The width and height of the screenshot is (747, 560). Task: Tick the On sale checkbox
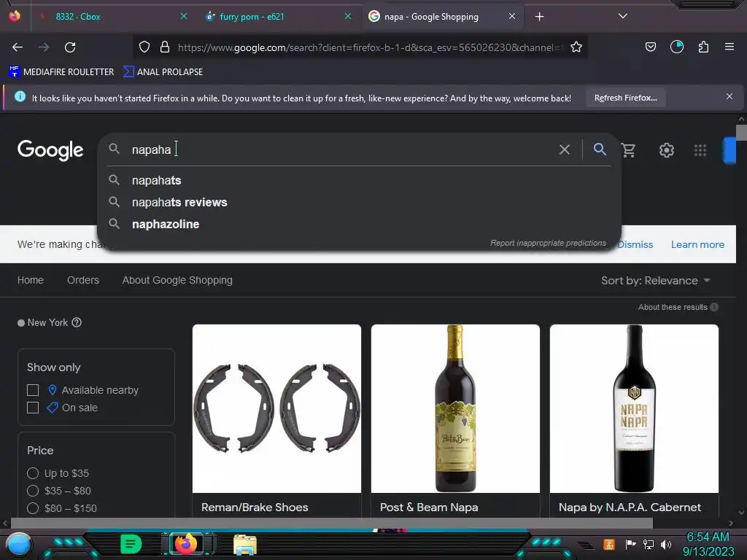coord(33,408)
